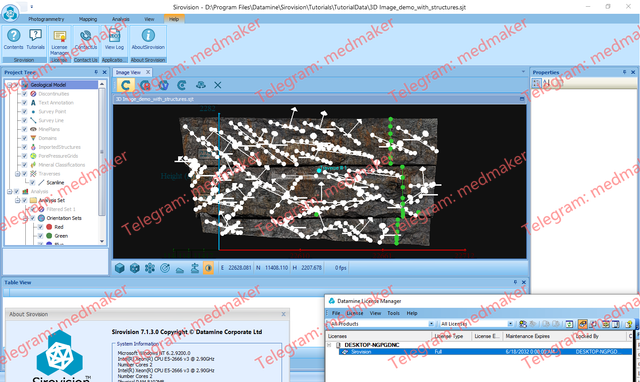Viewport: 640px width, 382px height.
Task: Close the Image View tab
Action: click(148, 72)
